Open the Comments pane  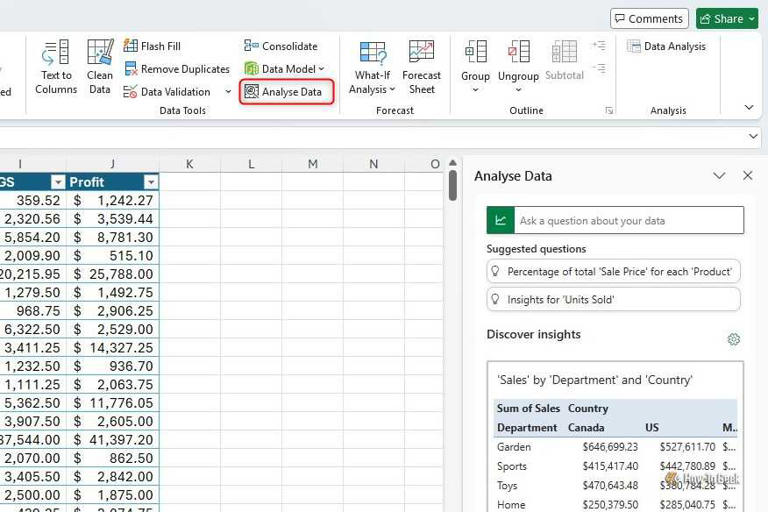pos(649,19)
